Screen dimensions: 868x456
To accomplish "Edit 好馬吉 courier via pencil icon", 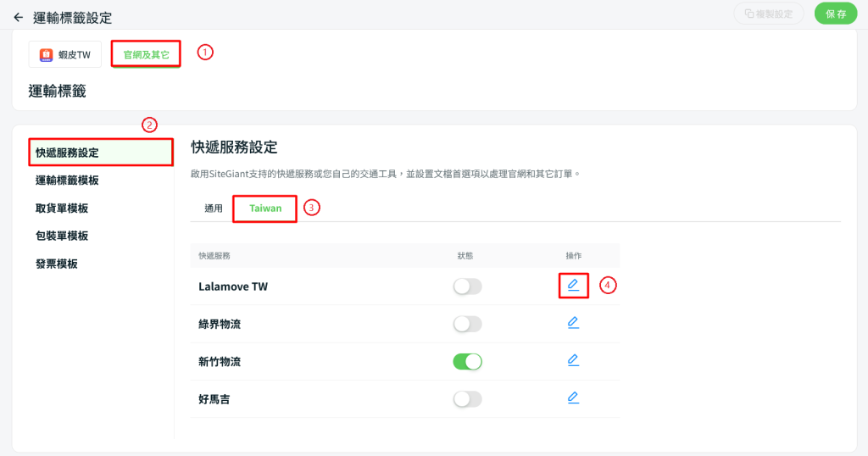I will pos(573,398).
